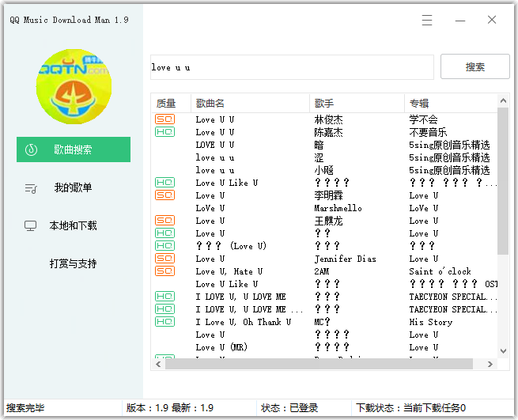The width and height of the screenshot is (518, 420).
Task: Sort by the 歌曲名 column header
Action: tap(250, 103)
